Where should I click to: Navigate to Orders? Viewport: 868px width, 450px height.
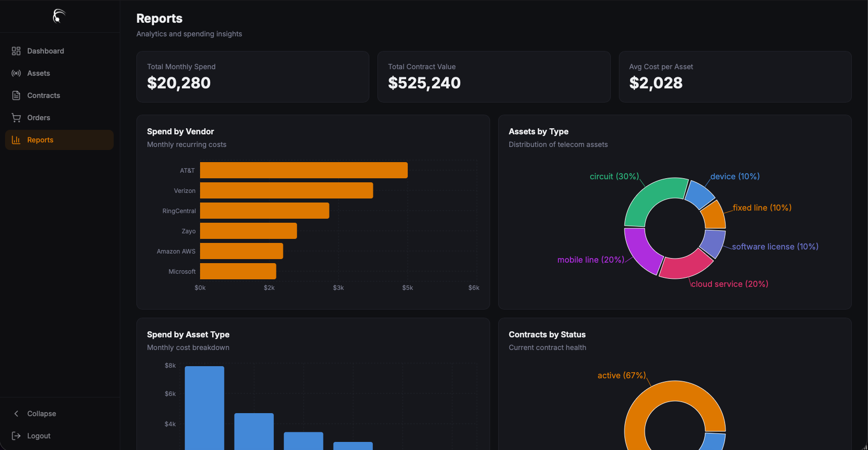click(x=59, y=118)
